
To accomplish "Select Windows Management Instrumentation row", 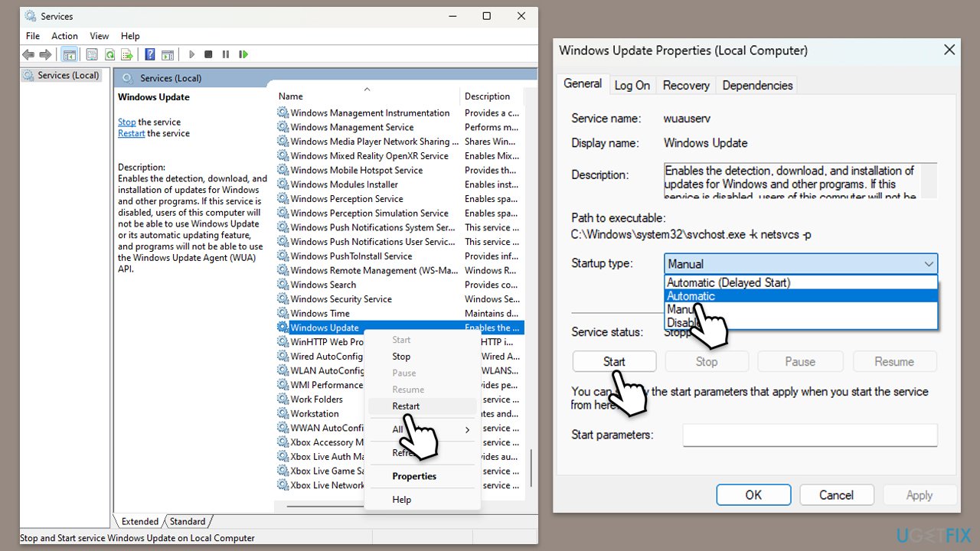I will 399,112.
